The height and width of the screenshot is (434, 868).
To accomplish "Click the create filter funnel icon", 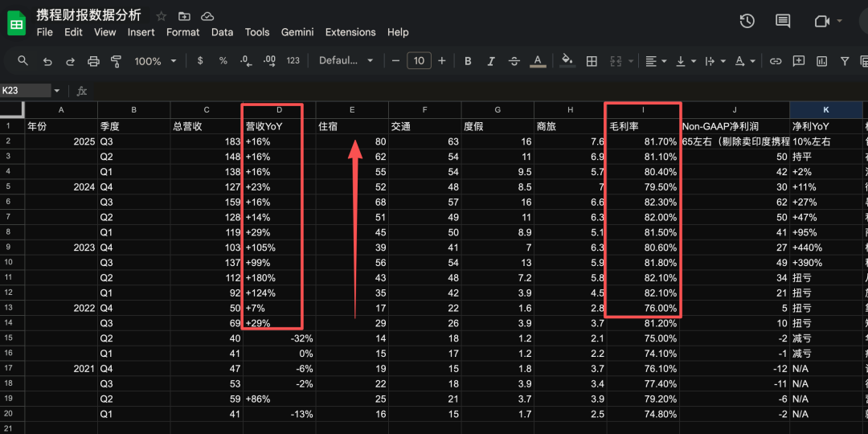I will (x=845, y=61).
